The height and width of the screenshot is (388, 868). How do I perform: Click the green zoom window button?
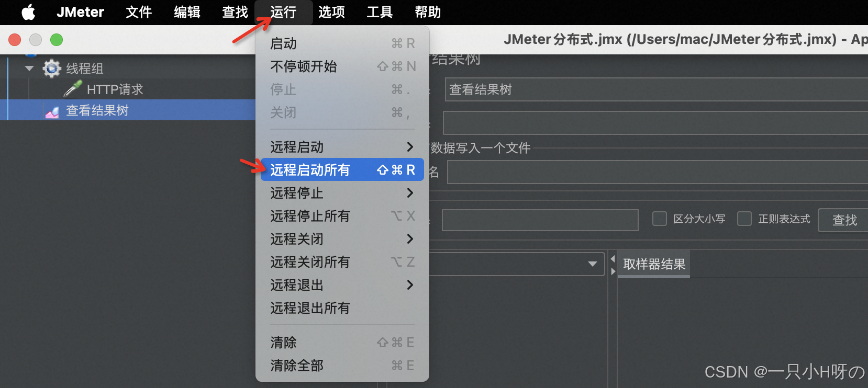(57, 40)
